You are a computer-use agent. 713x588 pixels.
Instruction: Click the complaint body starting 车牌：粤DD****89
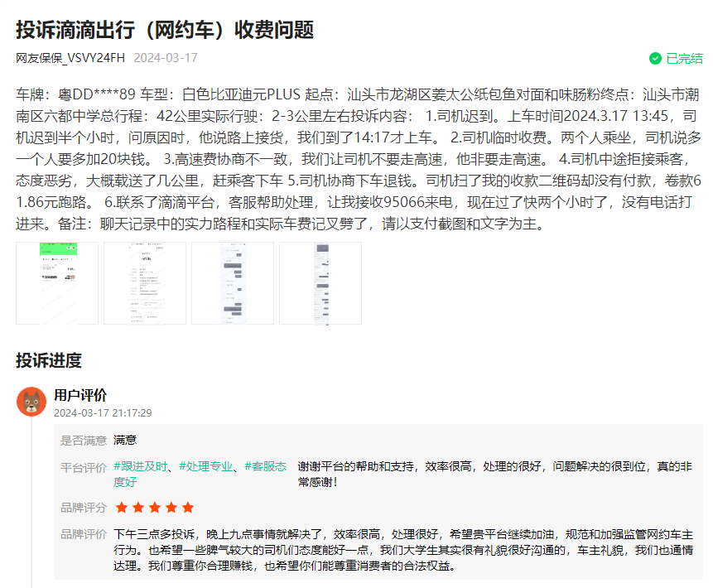[x=359, y=159]
